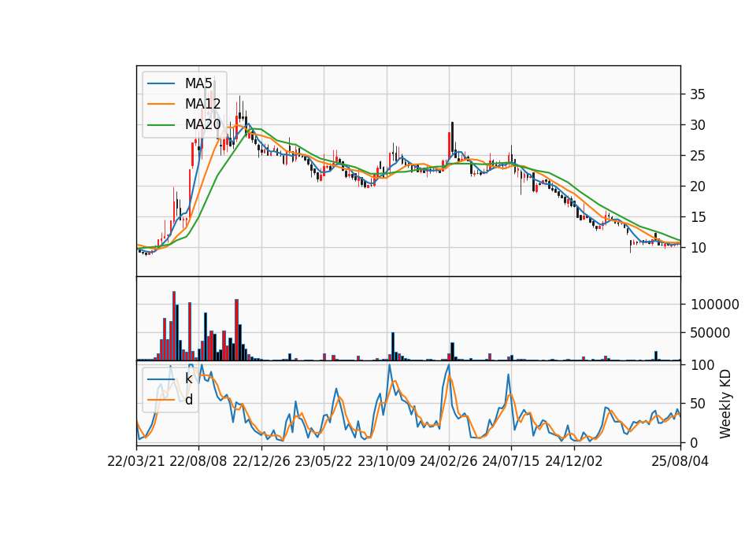
Task: Click the 23/10/09 date tick label
Action: pos(386,461)
